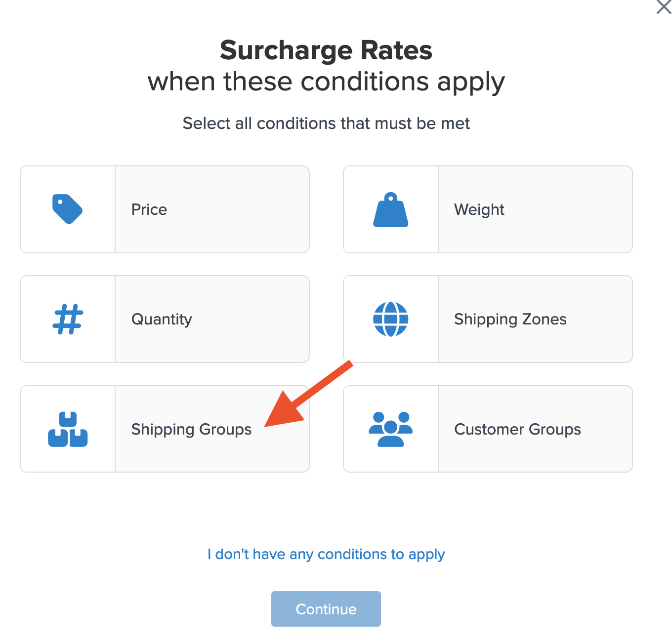Close the Surcharge Rates dialog

(663, 7)
